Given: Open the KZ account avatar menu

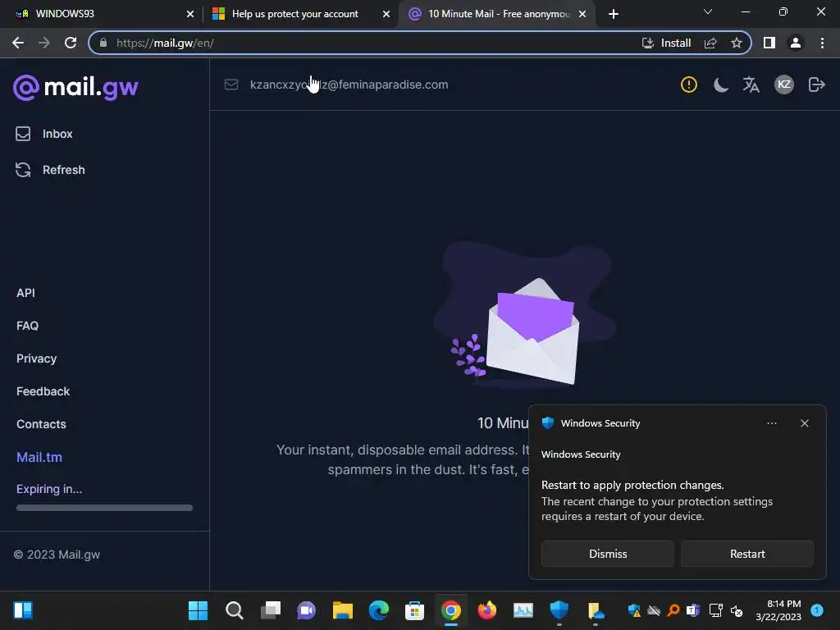Looking at the screenshot, I should pyautogui.click(x=783, y=84).
